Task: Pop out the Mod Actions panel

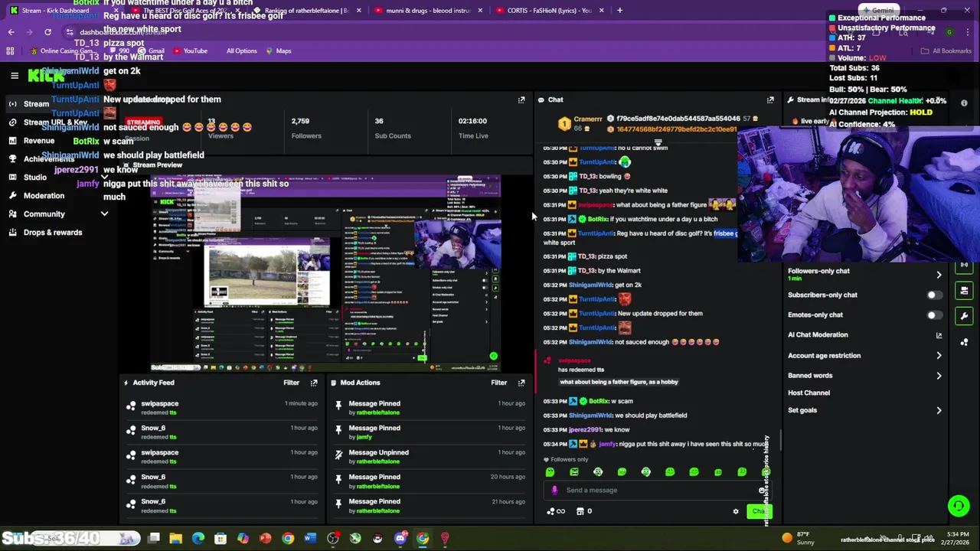Action: (521, 383)
